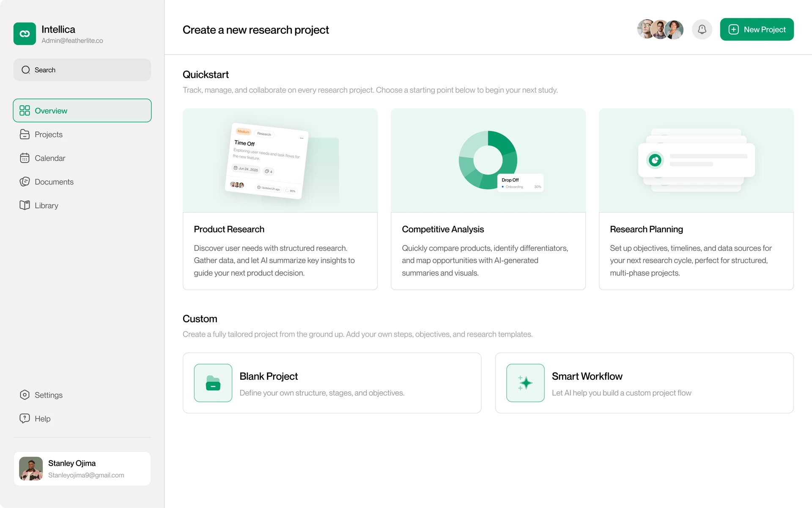This screenshot has width=812, height=508.
Task: Click the Settings hexagon icon
Action: [25, 395]
